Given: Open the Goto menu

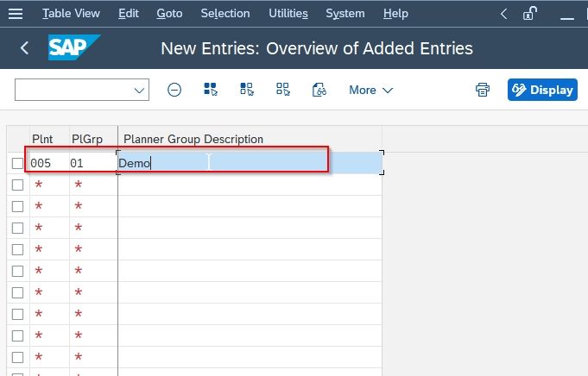Looking at the screenshot, I should pos(169,14).
